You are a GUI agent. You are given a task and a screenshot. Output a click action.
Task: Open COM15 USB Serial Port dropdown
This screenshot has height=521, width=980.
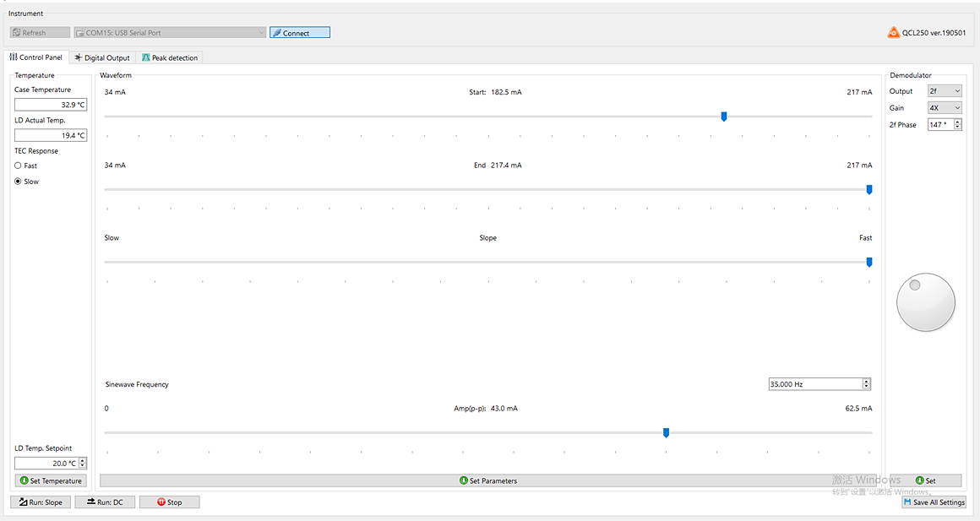[170, 33]
